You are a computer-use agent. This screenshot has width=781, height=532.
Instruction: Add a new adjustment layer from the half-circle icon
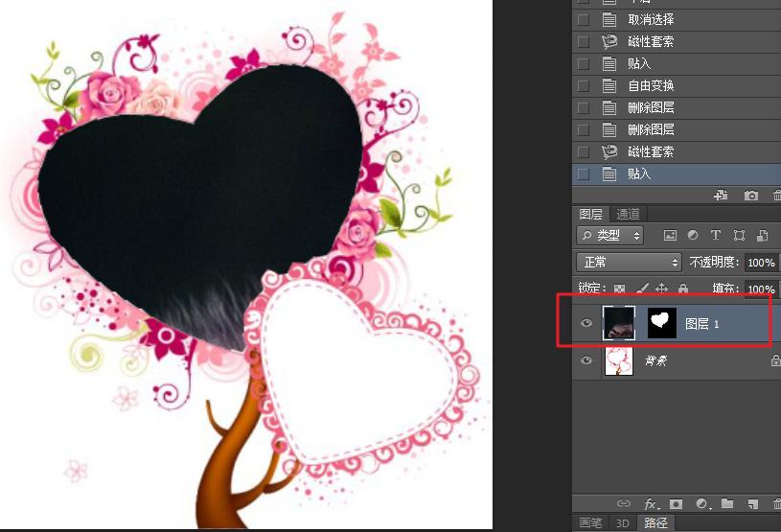(x=701, y=503)
